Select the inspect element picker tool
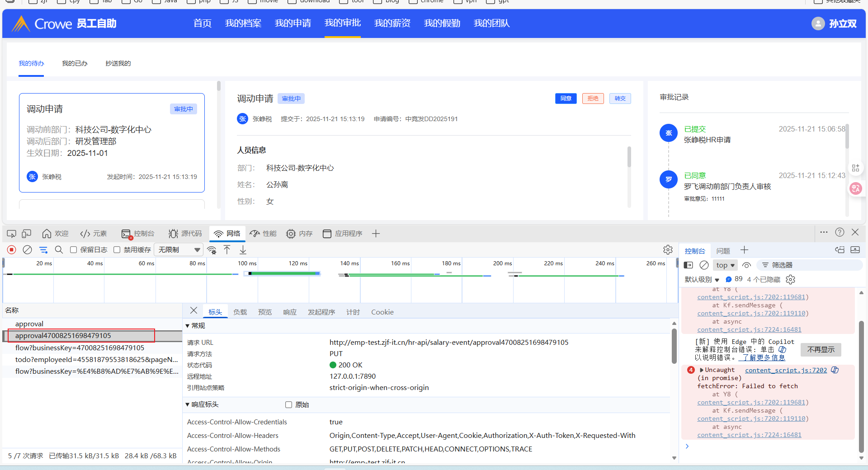Image resolution: width=868 pixels, height=470 pixels. click(11, 234)
